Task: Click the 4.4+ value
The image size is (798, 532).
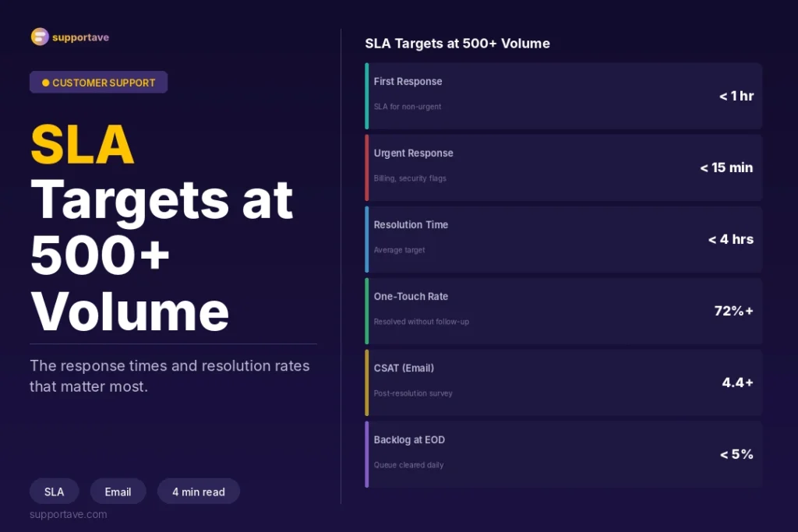Action: (737, 383)
